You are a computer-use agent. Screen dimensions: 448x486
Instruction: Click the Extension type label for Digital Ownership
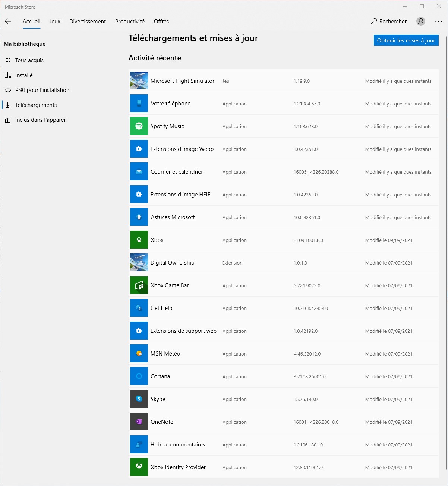coord(232,263)
